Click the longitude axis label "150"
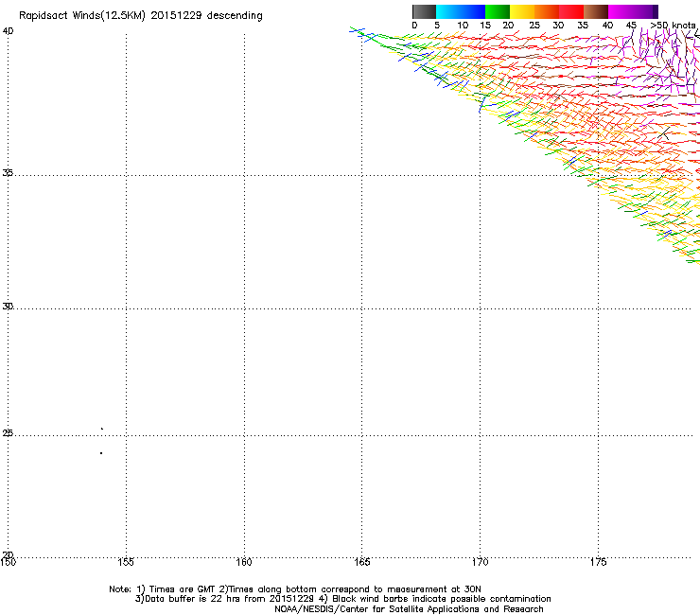 [x=8, y=562]
